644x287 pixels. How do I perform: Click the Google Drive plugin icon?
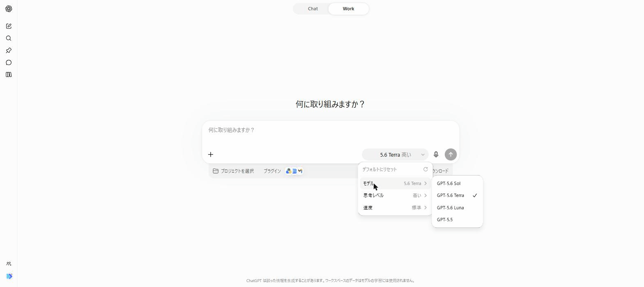(x=289, y=171)
